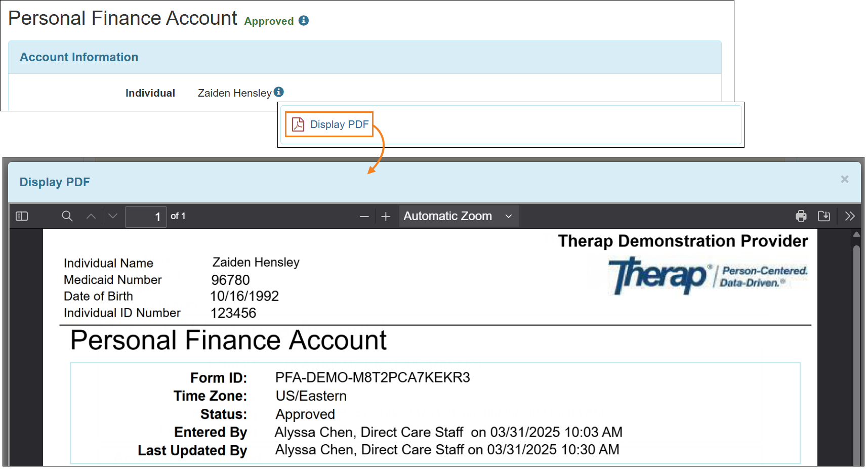Go to next PDF page
868x469 pixels.
(x=113, y=217)
